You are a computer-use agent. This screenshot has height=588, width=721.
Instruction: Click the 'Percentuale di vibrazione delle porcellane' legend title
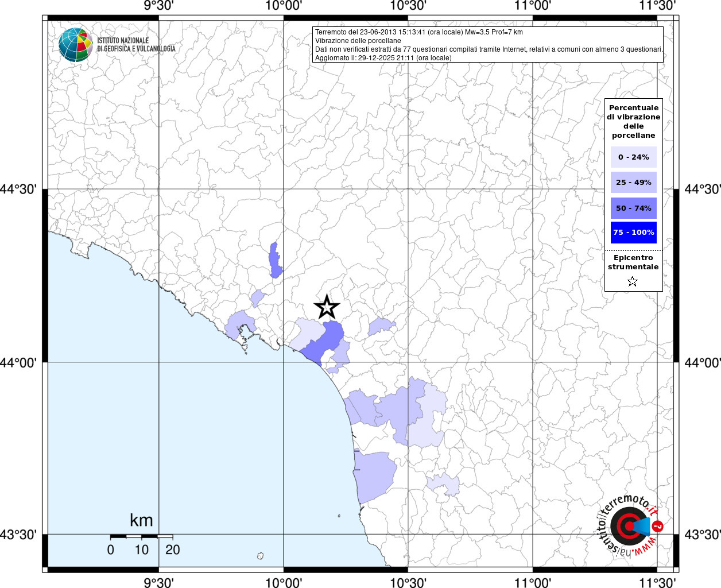634,121
